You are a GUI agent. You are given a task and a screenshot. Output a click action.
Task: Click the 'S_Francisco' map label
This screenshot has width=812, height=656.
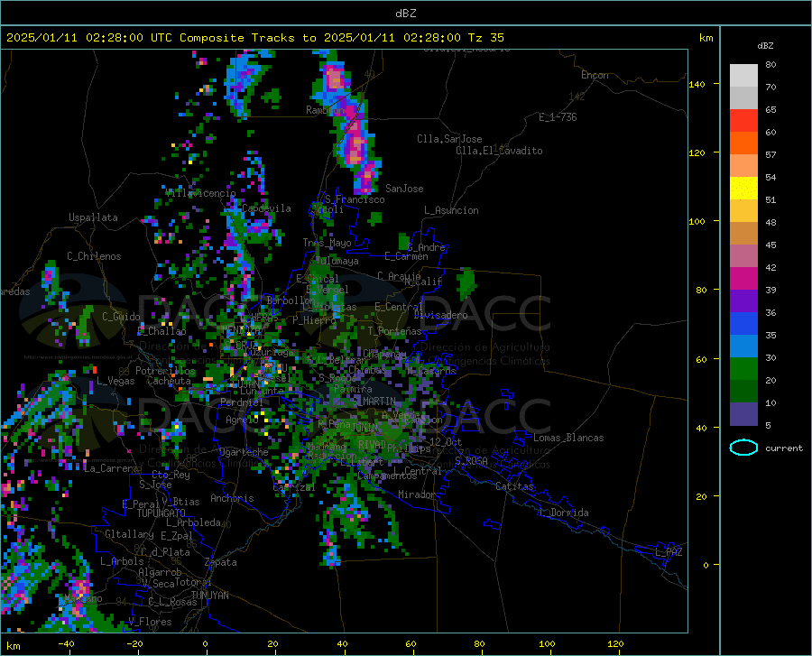[x=355, y=199]
